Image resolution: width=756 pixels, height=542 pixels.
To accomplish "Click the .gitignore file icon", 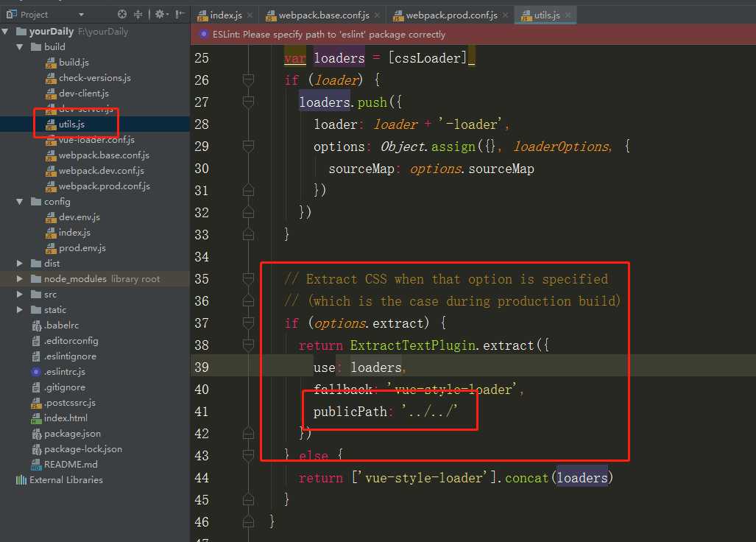I will 36,387.
